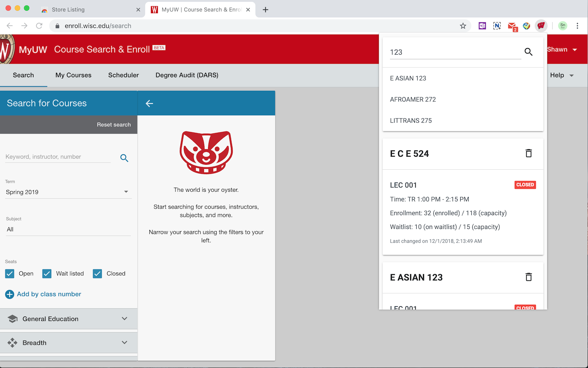Switch to the My Courses tab
The height and width of the screenshot is (368, 588).
[x=73, y=75]
